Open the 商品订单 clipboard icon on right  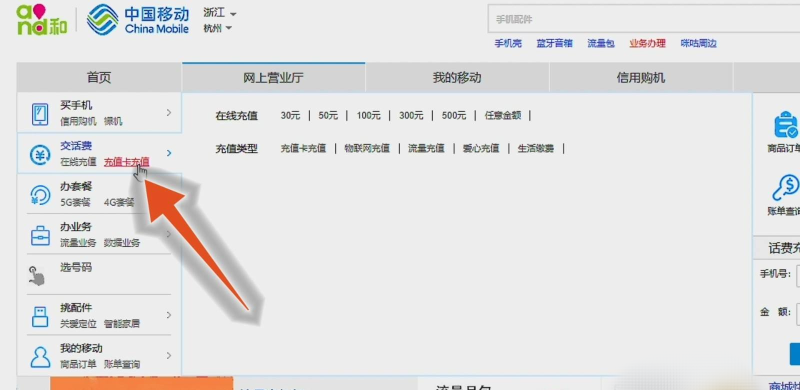click(x=785, y=125)
